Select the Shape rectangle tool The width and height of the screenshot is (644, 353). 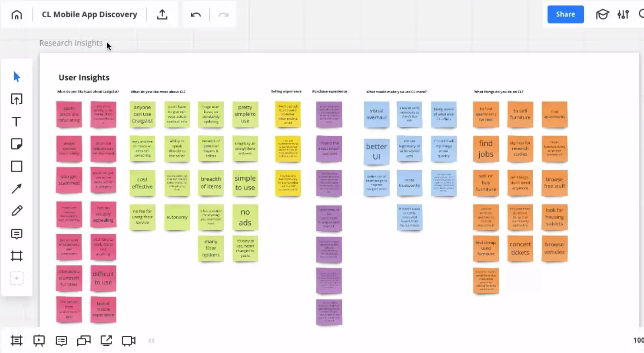[17, 166]
